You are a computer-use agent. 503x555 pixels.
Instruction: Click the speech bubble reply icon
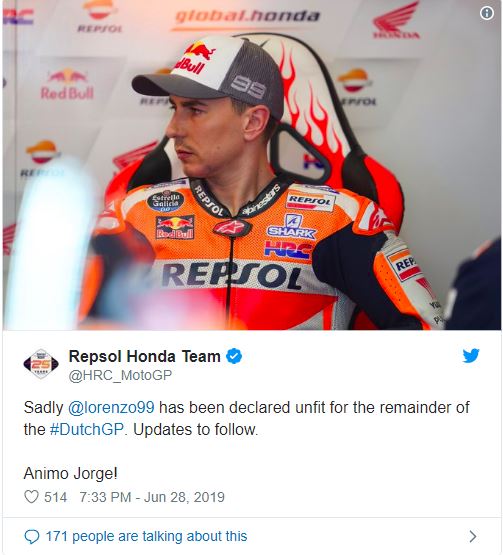32,537
